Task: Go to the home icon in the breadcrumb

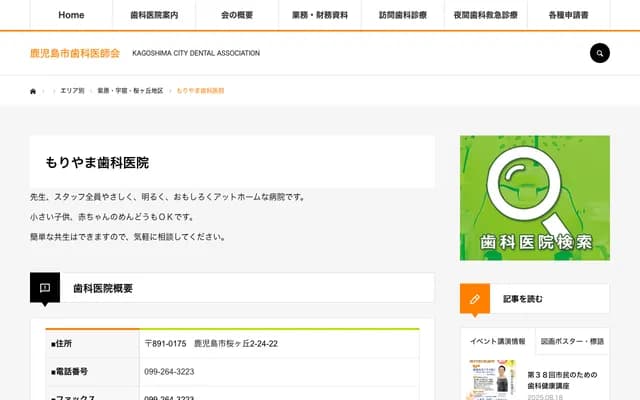Action: [x=33, y=91]
